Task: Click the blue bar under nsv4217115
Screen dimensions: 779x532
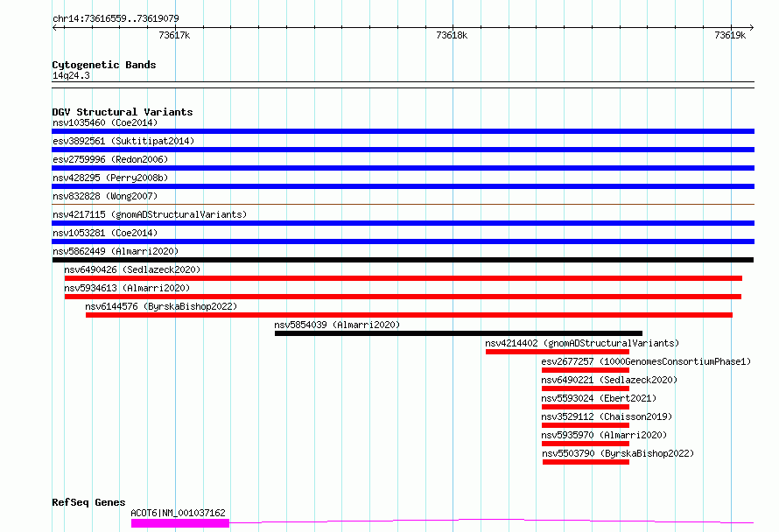Action: pyautogui.click(x=403, y=223)
